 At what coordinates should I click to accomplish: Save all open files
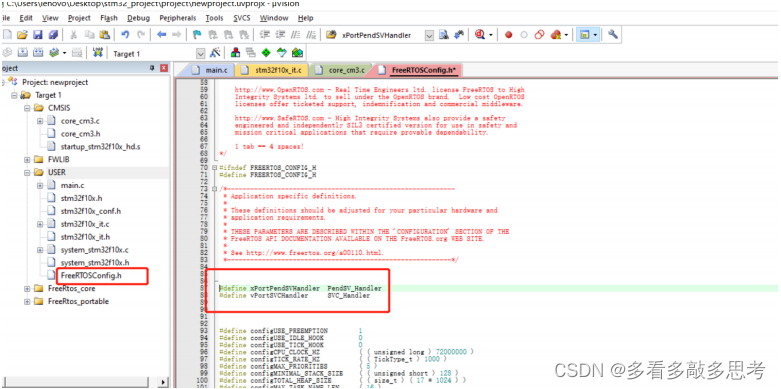pos(53,35)
